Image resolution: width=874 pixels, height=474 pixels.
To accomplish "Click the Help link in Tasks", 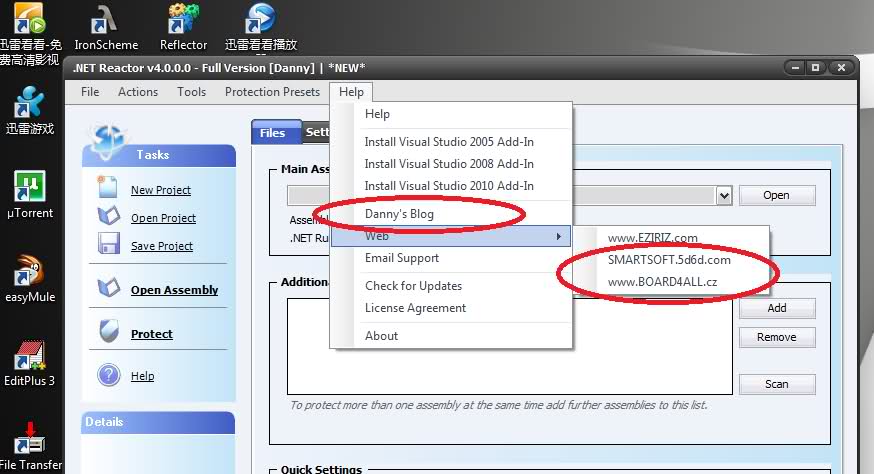I will coord(142,376).
